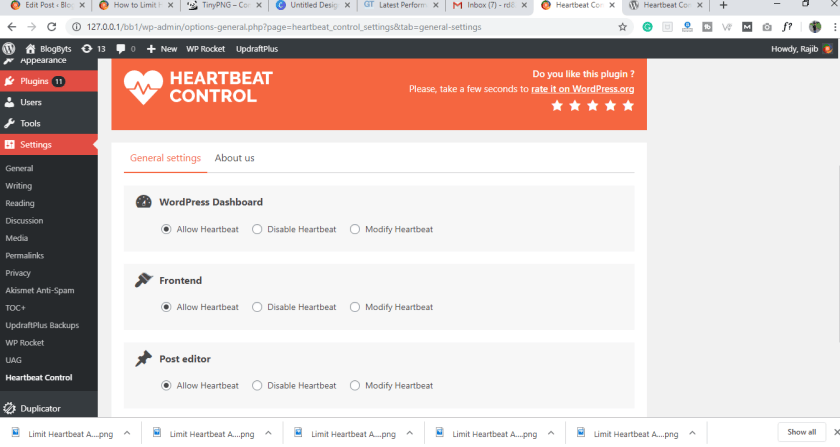Open the Howdy, Rajib account menu

click(x=801, y=49)
